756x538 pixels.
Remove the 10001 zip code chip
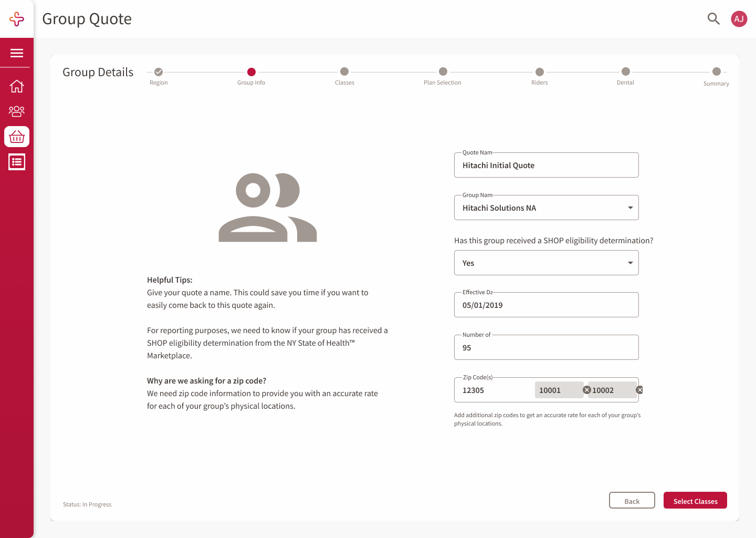[x=587, y=390]
